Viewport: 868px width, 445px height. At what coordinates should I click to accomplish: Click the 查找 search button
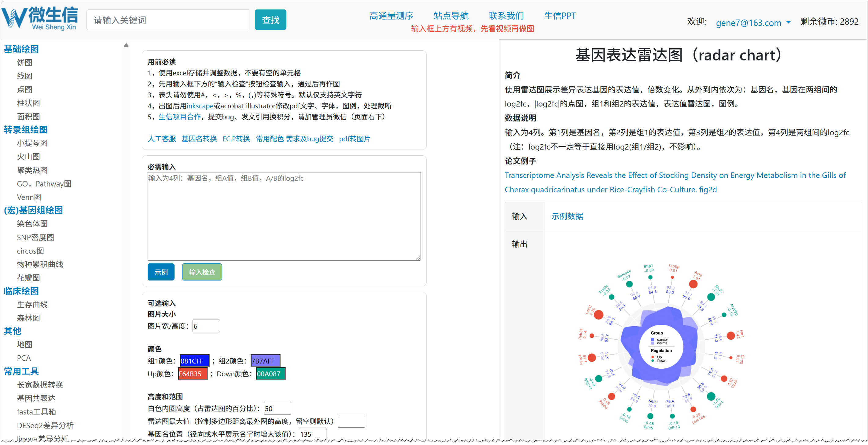pyautogui.click(x=270, y=20)
